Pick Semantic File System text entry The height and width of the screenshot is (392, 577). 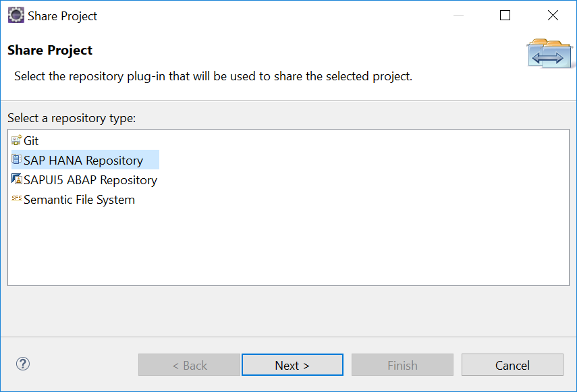79,200
